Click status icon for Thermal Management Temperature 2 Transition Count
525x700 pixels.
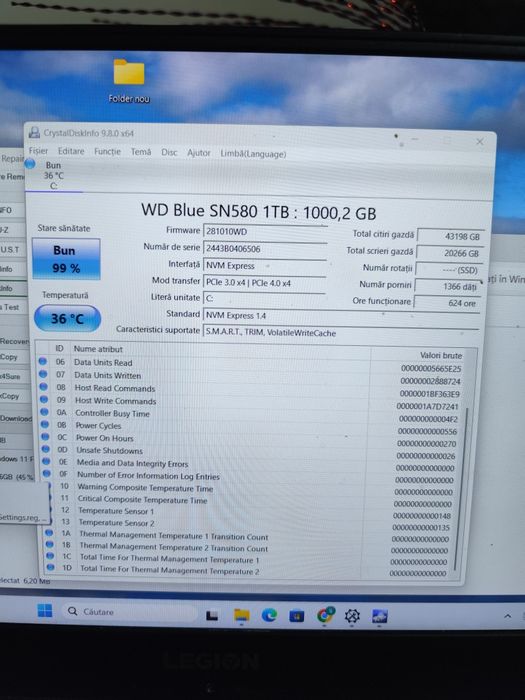click(x=50, y=544)
